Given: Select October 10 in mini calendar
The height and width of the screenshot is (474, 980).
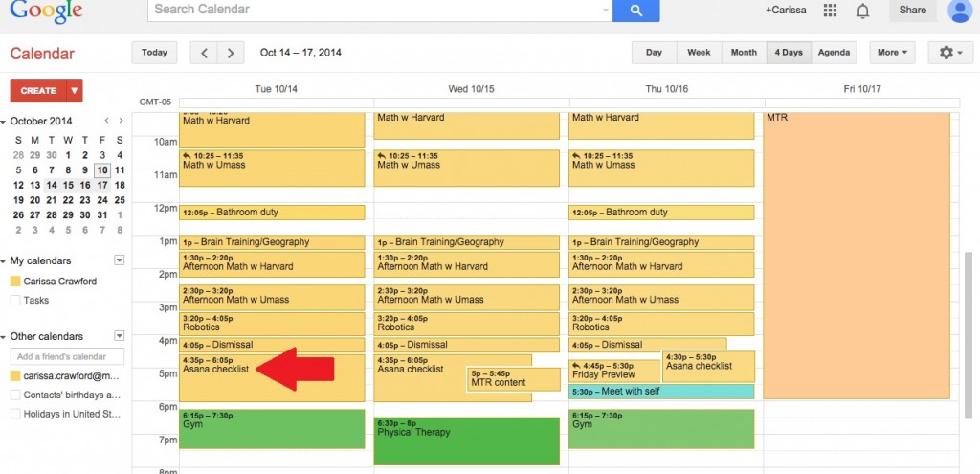Looking at the screenshot, I should (x=101, y=170).
